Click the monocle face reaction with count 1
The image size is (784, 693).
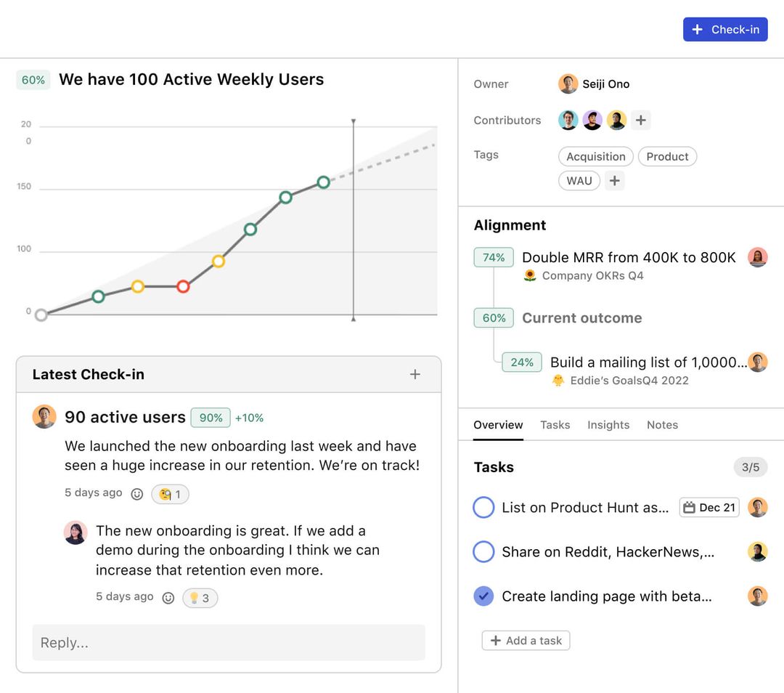coord(170,494)
